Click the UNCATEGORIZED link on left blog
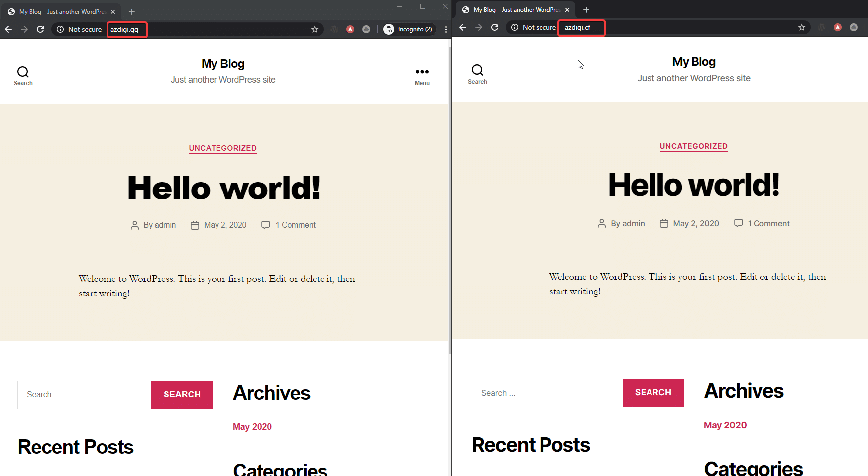 tap(222, 148)
